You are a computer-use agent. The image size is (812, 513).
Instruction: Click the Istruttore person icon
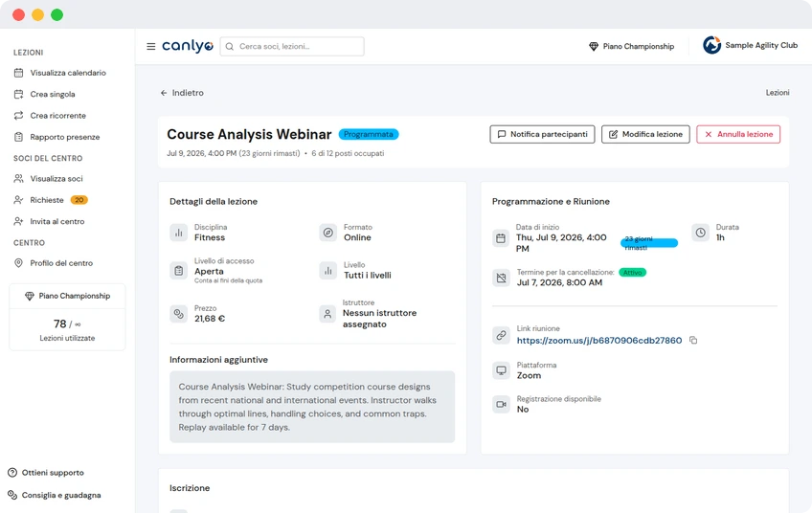(x=327, y=314)
